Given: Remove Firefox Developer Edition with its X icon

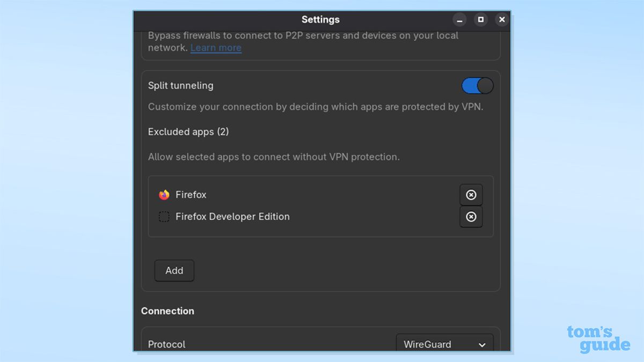Looking at the screenshot, I should point(471,217).
